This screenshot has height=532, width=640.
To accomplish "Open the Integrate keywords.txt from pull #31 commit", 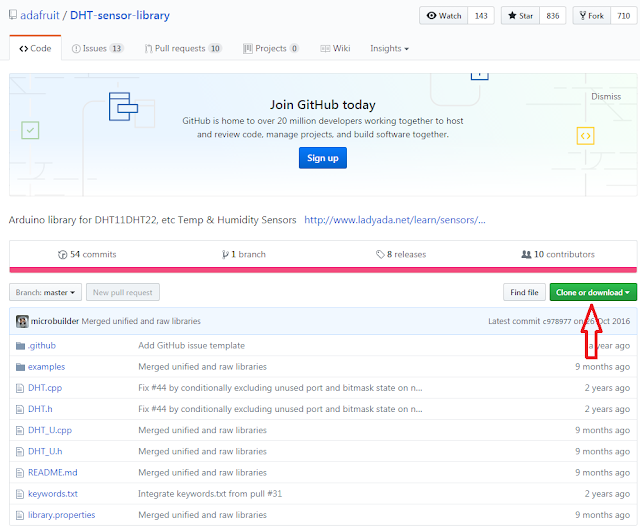I will click(210, 494).
